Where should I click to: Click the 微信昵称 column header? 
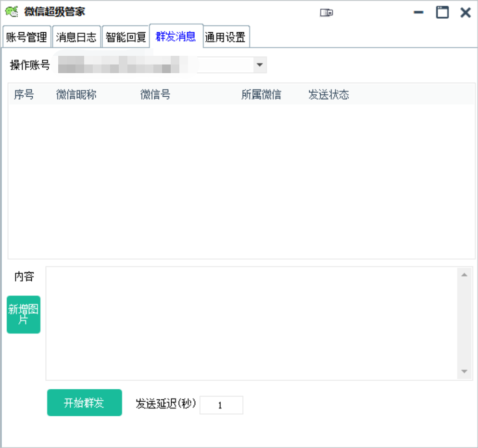click(x=76, y=94)
